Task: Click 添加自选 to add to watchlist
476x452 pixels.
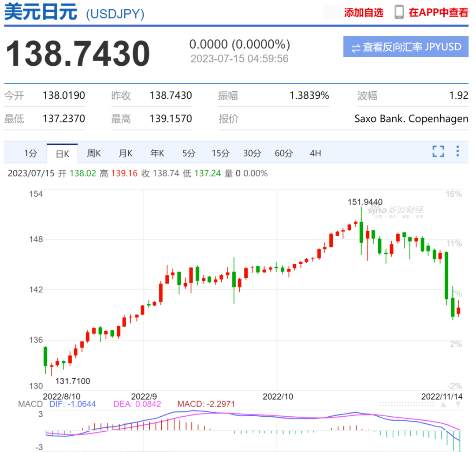Action: click(x=363, y=12)
